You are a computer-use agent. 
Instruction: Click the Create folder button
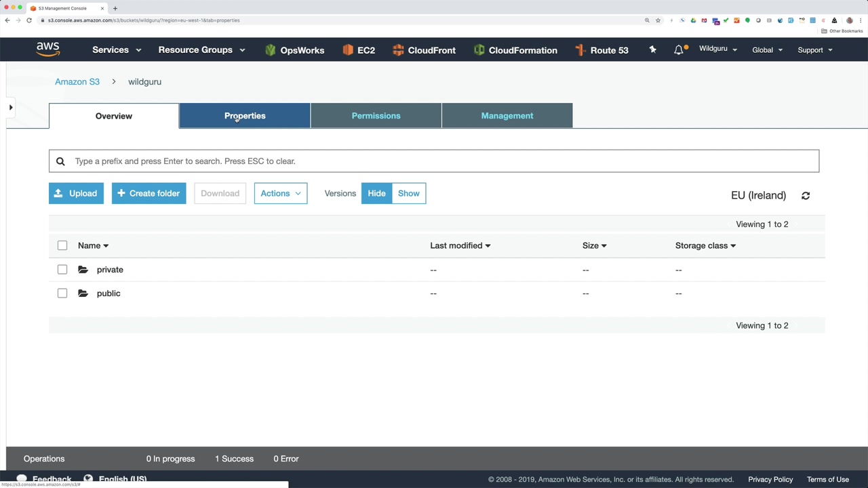(149, 193)
